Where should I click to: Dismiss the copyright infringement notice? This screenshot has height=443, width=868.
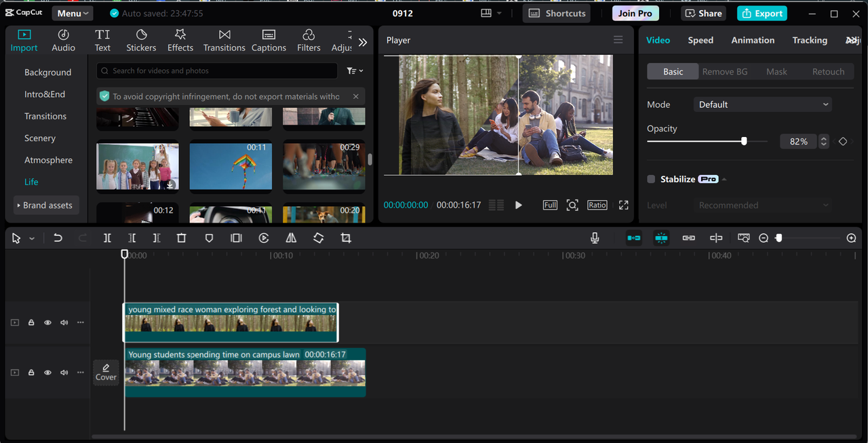click(356, 96)
